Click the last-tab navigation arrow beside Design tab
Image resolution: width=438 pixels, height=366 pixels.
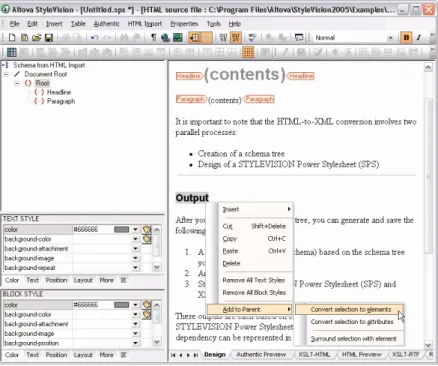(x=196, y=355)
